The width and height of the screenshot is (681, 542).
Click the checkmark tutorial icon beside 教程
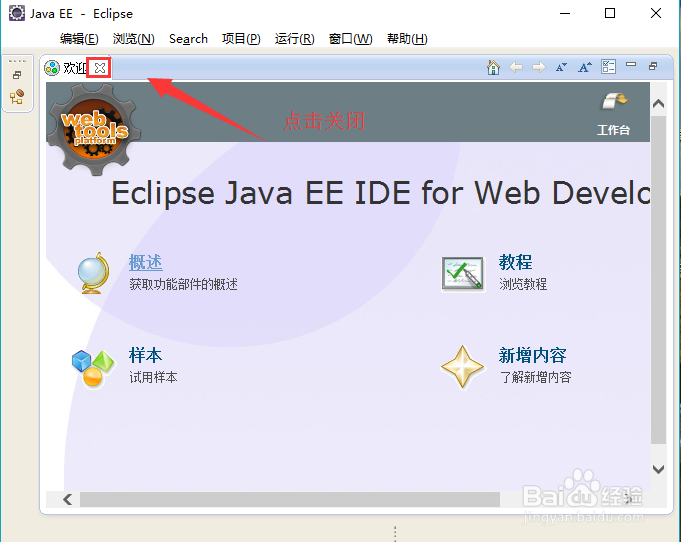click(x=462, y=273)
